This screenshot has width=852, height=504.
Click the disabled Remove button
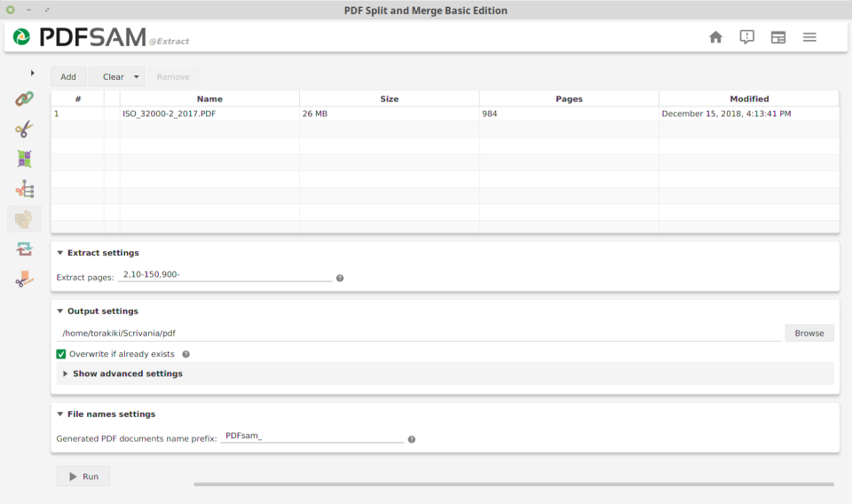[x=173, y=77]
